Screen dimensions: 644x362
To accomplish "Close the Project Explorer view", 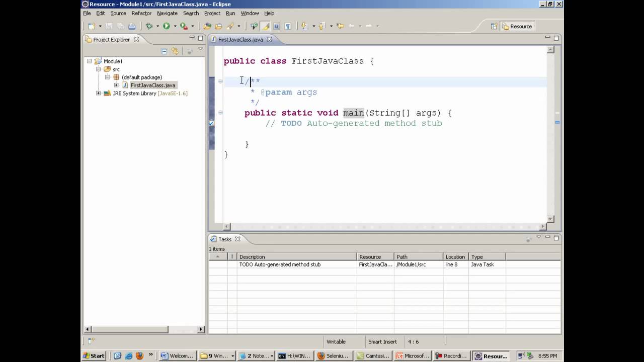I will (x=136, y=39).
